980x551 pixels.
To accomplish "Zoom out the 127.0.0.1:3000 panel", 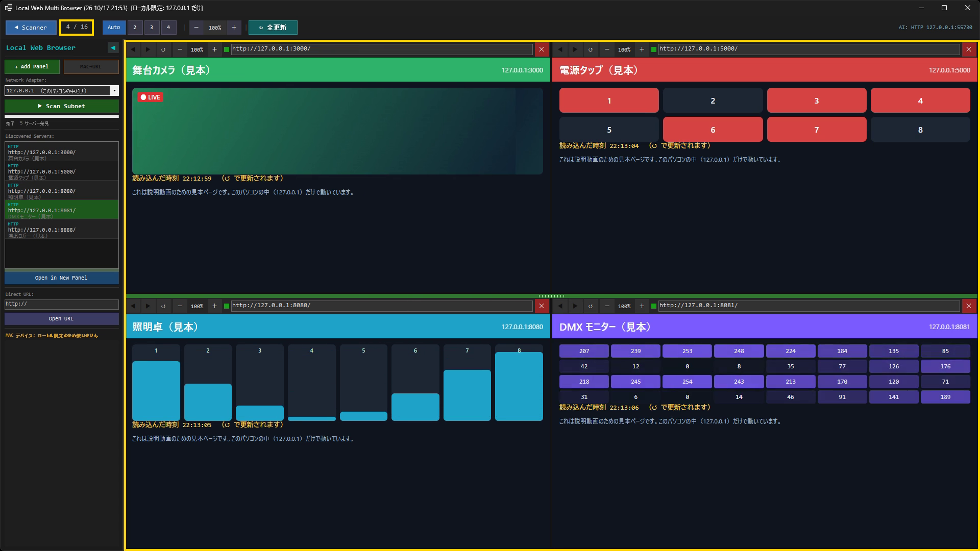I will point(180,49).
